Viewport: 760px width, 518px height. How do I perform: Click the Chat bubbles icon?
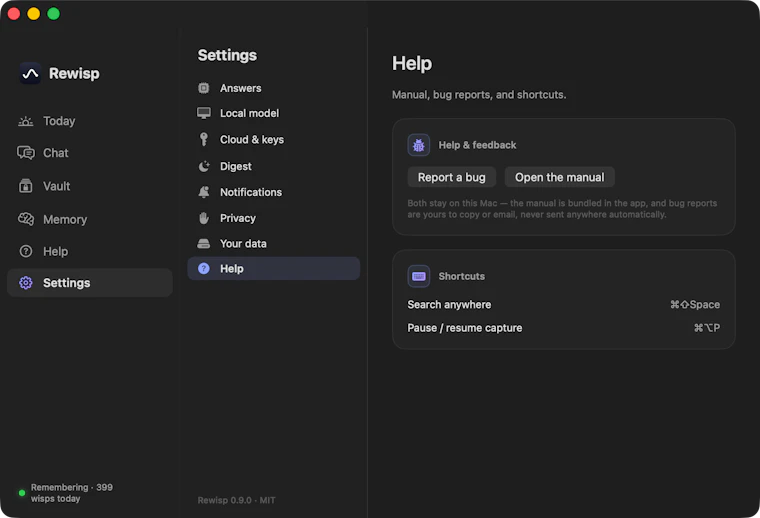click(x=26, y=153)
